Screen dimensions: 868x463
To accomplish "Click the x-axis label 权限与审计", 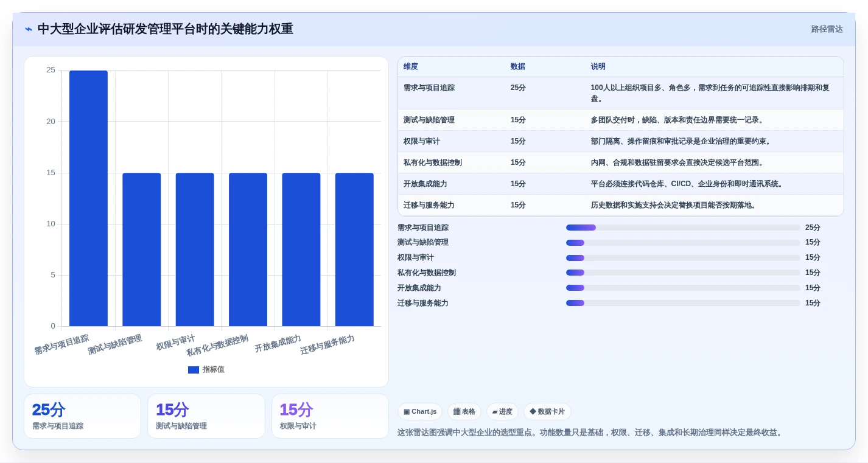I will [175, 343].
